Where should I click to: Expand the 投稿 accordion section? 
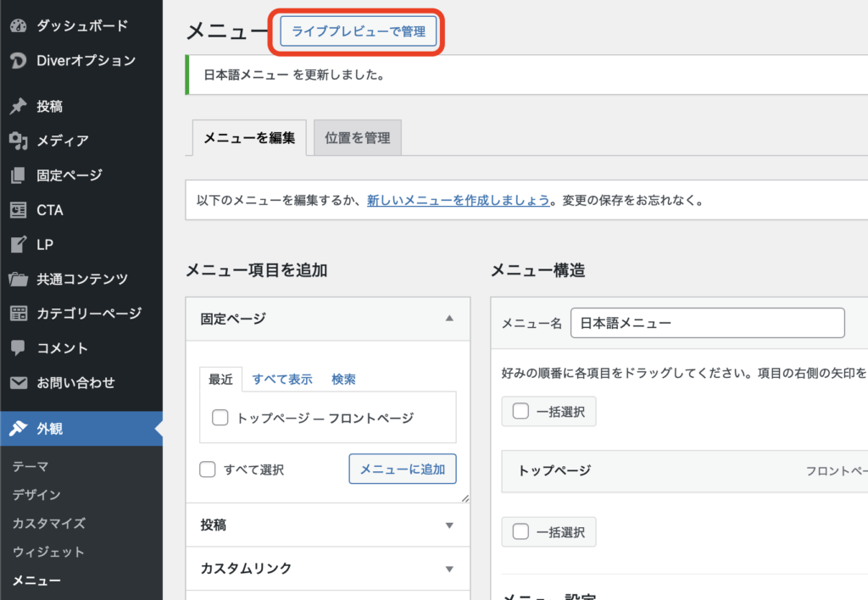(449, 525)
